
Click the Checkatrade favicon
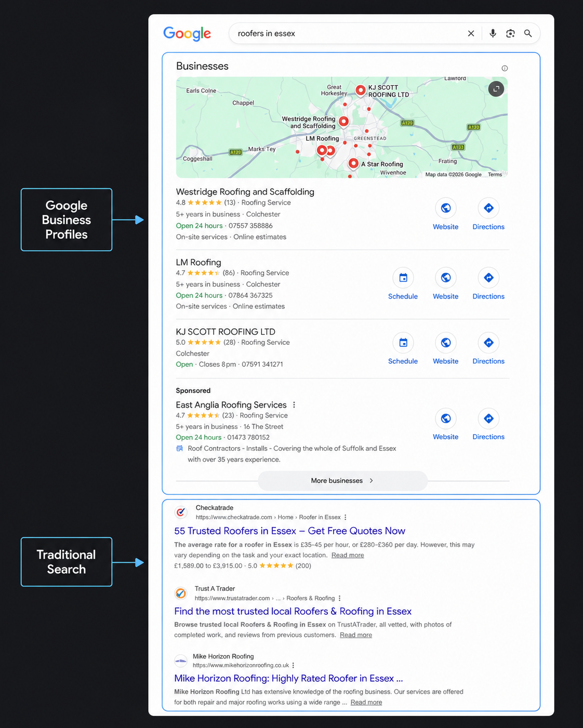181,513
